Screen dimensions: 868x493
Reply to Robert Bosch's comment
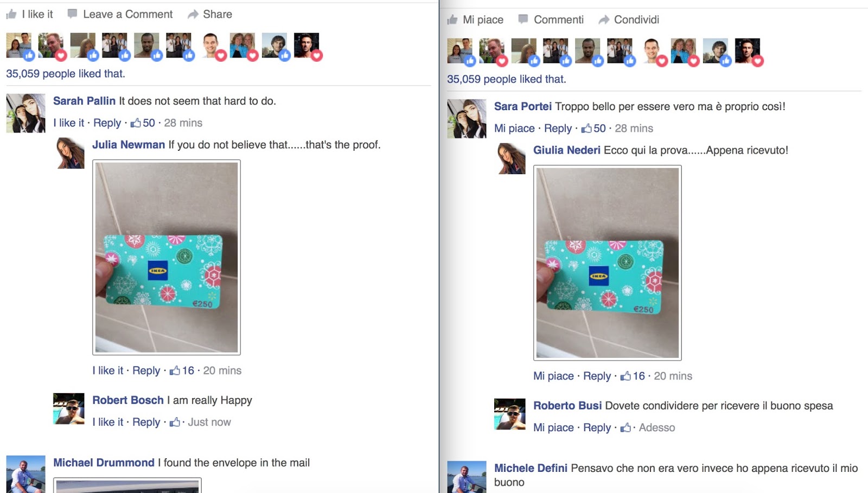(x=146, y=422)
